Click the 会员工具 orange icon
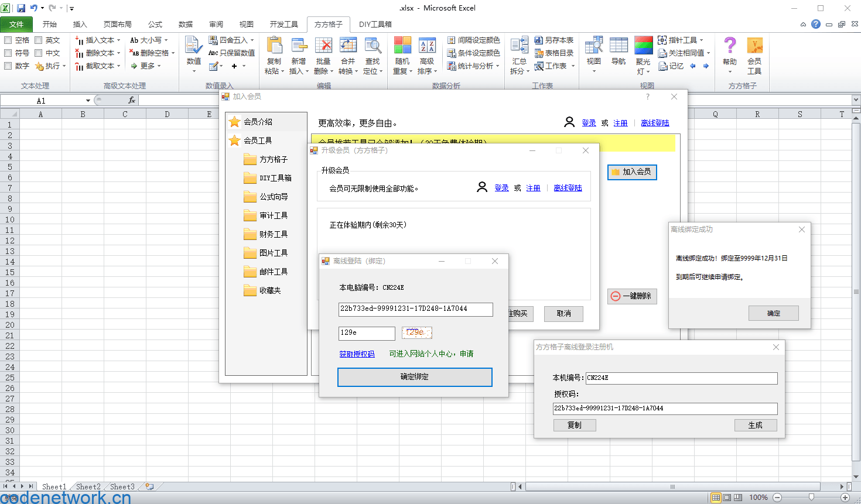 pos(754,45)
